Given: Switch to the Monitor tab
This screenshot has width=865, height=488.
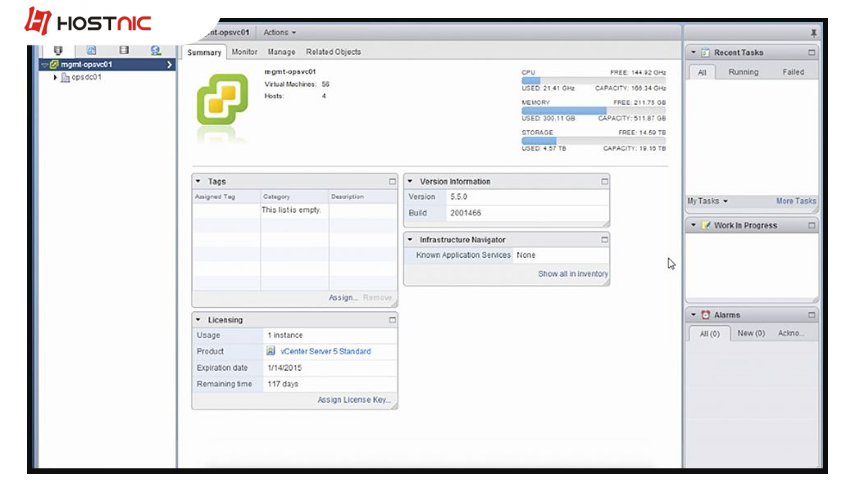Looking at the screenshot, I should (x=244, y=52).
